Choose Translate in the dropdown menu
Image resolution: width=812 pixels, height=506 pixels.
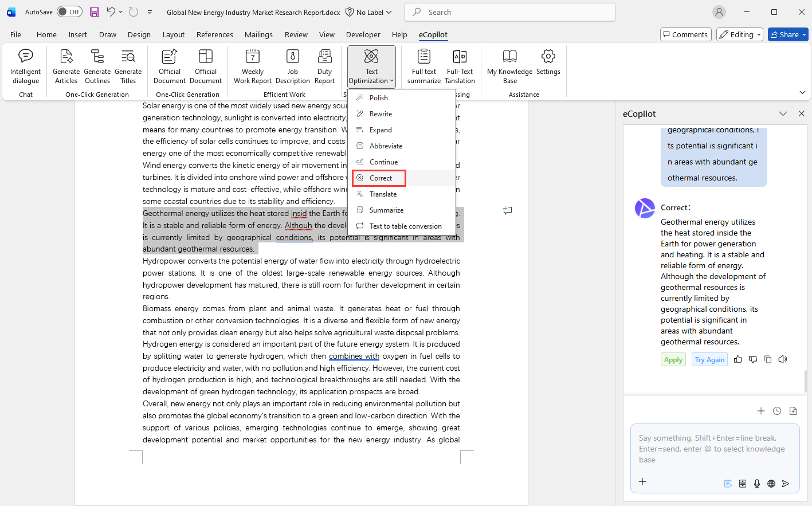[x=383, y=194]
